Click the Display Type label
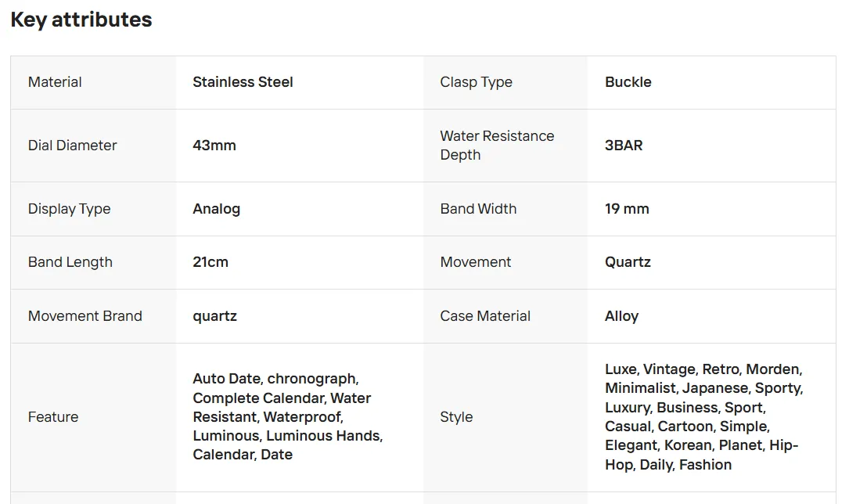849x504 pixels. 69,209
